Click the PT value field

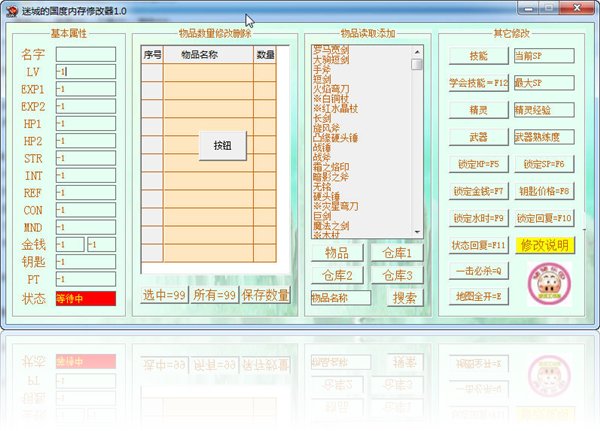[x=86, y=279]
